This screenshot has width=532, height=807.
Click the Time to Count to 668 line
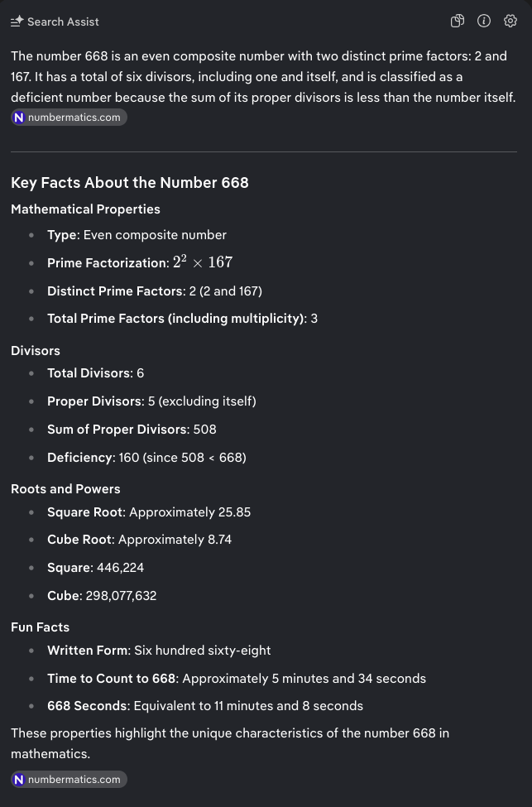coord(236,679)
